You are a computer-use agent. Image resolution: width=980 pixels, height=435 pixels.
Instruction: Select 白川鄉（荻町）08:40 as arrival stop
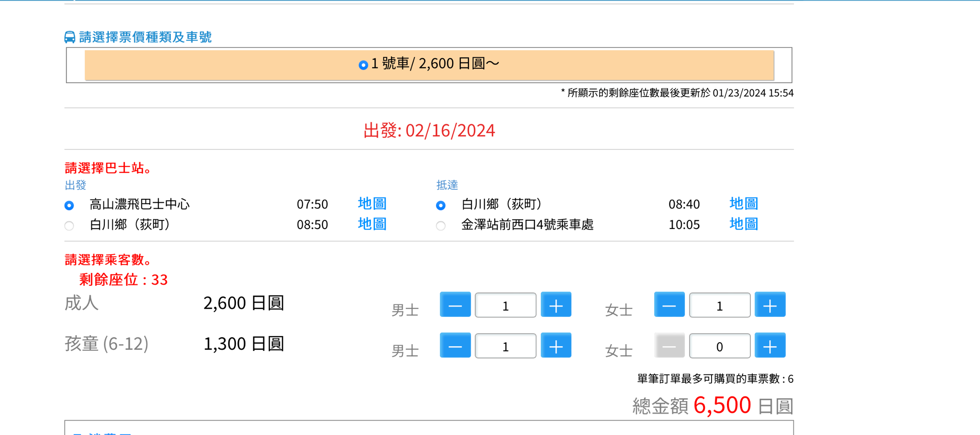[441, 206]
